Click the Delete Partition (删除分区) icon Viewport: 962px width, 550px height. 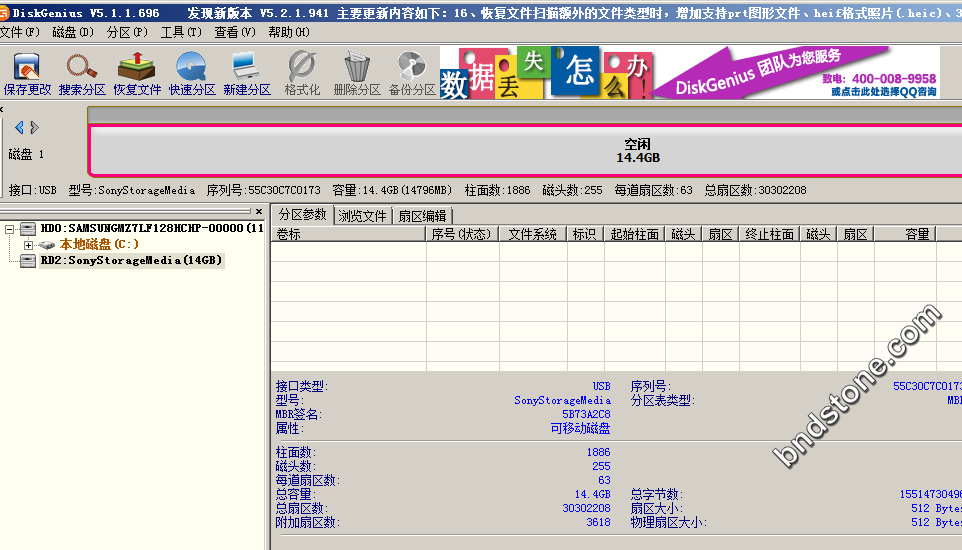point(357,74)
